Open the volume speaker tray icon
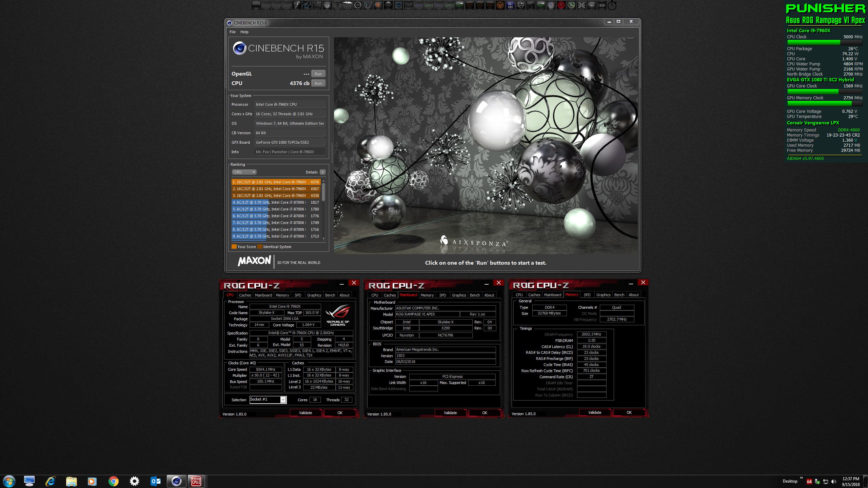This screenshot has height=488, width=868. [x=834, y=482]
